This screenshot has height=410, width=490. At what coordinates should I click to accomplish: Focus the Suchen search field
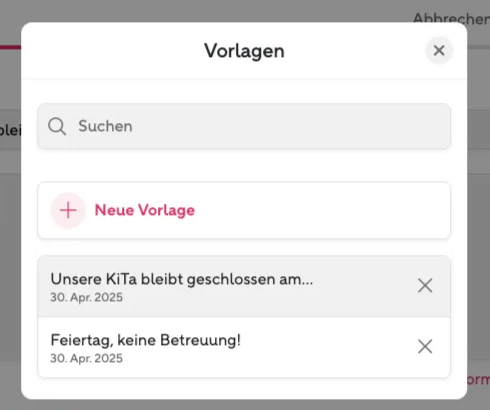(244, 126)
